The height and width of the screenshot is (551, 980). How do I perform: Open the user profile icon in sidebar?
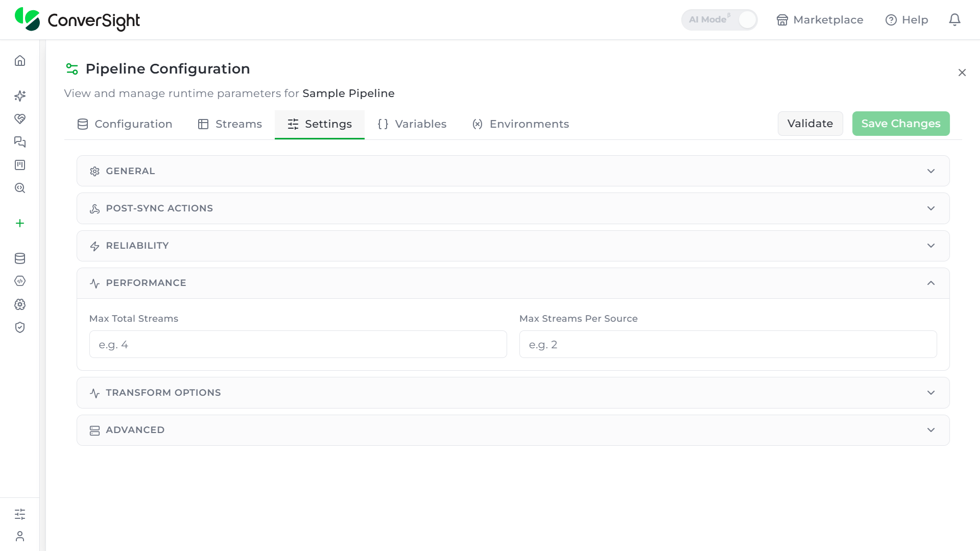click(20, 536)
